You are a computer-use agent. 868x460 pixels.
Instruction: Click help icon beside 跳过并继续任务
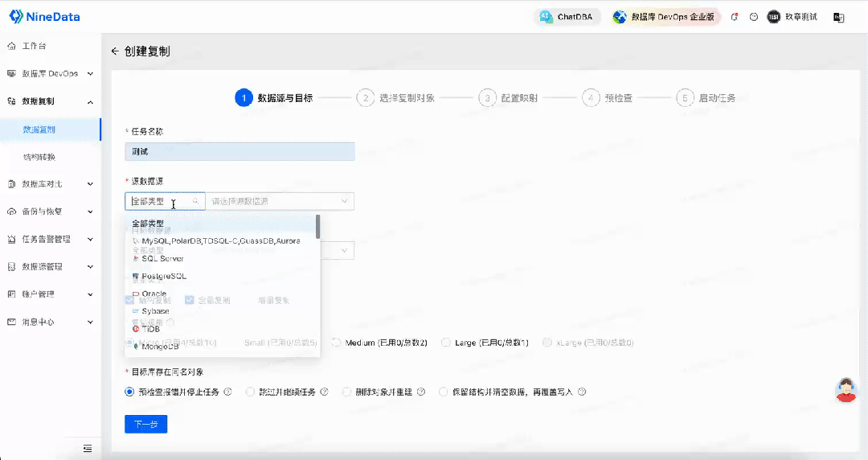pos(325,392)
